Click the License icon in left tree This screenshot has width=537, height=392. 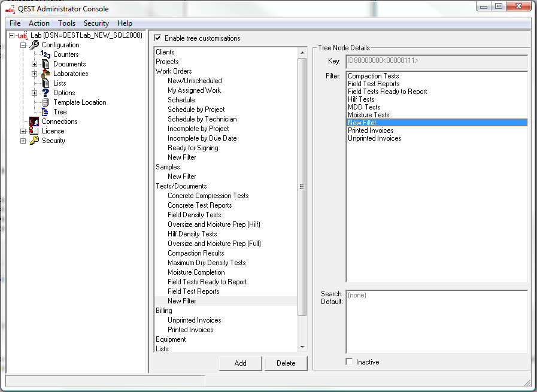coord(34,131)
